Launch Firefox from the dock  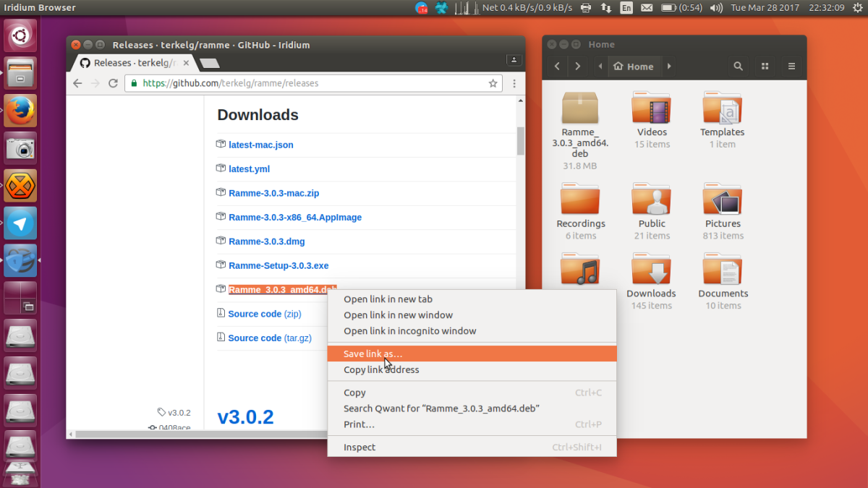(x=20, y=111)
